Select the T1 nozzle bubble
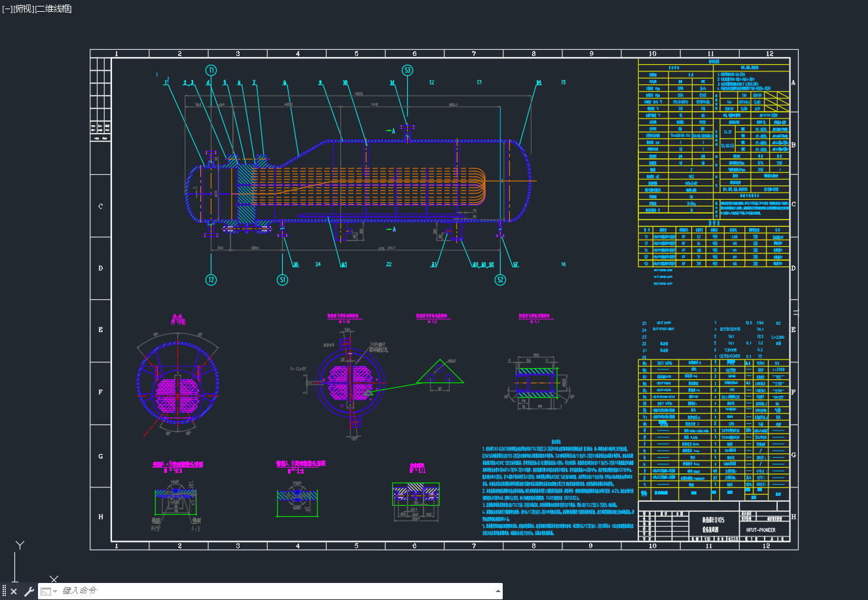Screen dimensions: 868x600 click(211, 69)
